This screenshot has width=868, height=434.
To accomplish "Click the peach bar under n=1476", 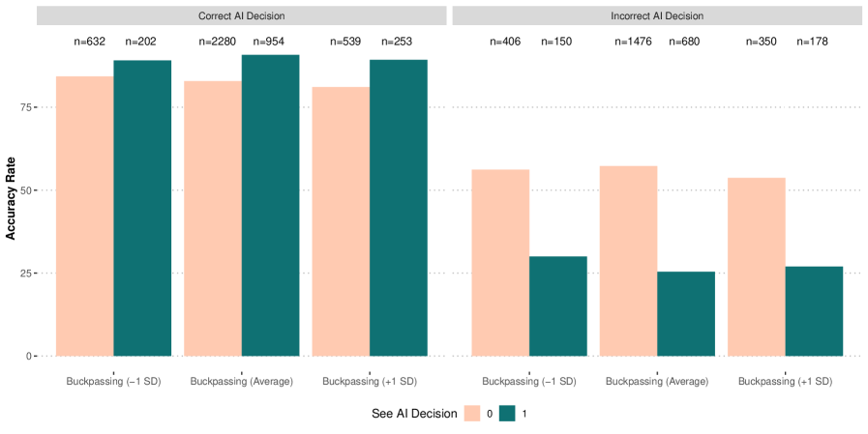I will 628,260.
